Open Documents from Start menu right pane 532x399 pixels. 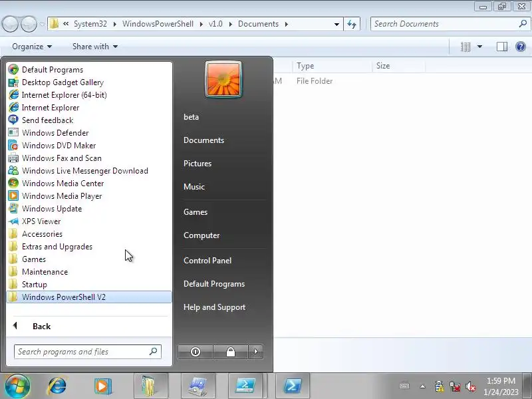click(x=203, y=140)
